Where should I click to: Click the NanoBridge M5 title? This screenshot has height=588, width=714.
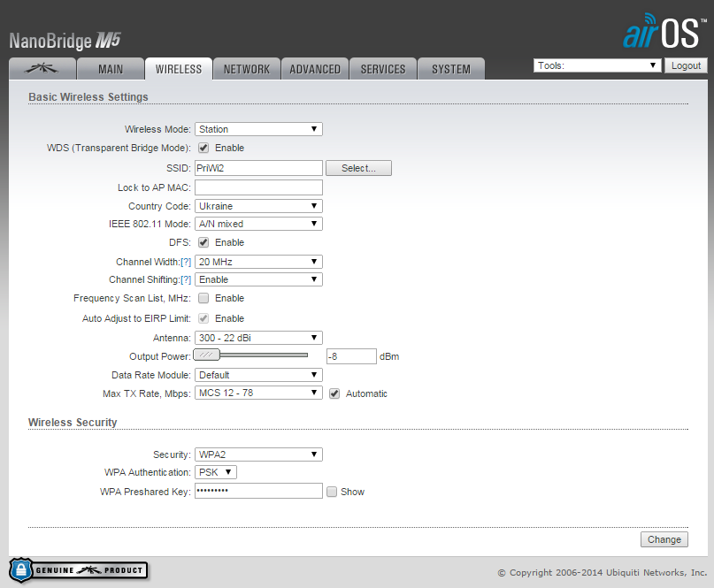[65, 41]
